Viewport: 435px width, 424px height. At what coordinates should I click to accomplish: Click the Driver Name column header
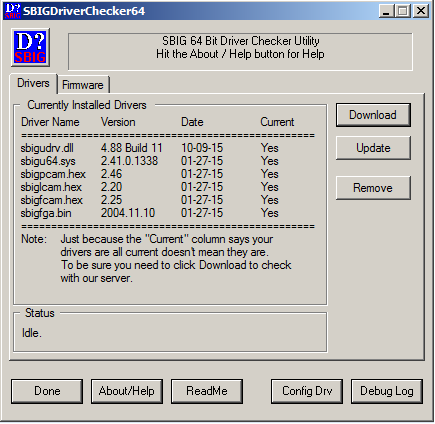coord(50,122)
